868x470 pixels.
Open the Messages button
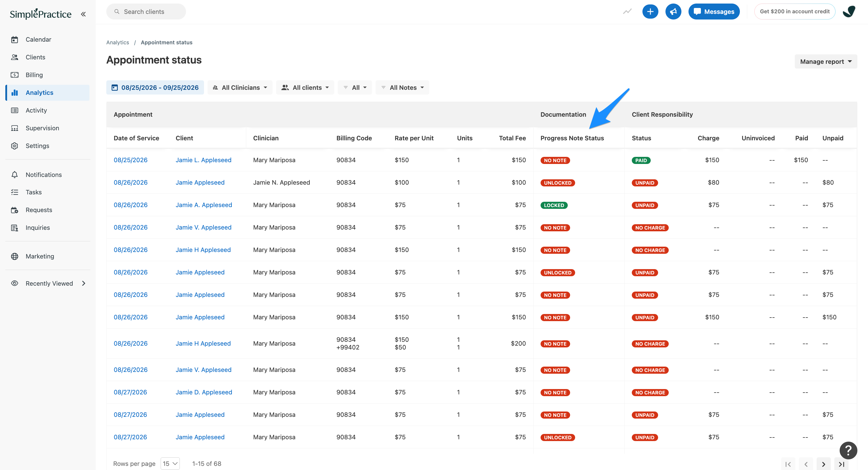(x=714, y=12)
